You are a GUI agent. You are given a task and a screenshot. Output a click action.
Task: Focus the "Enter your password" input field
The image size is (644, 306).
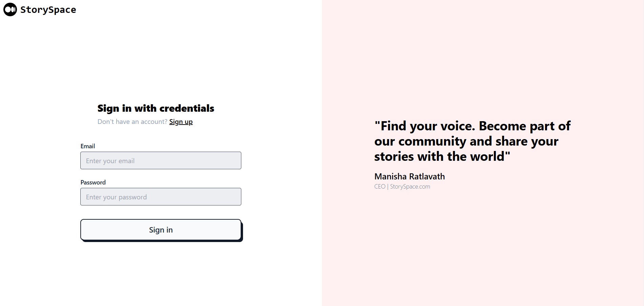tap(161, 197)
